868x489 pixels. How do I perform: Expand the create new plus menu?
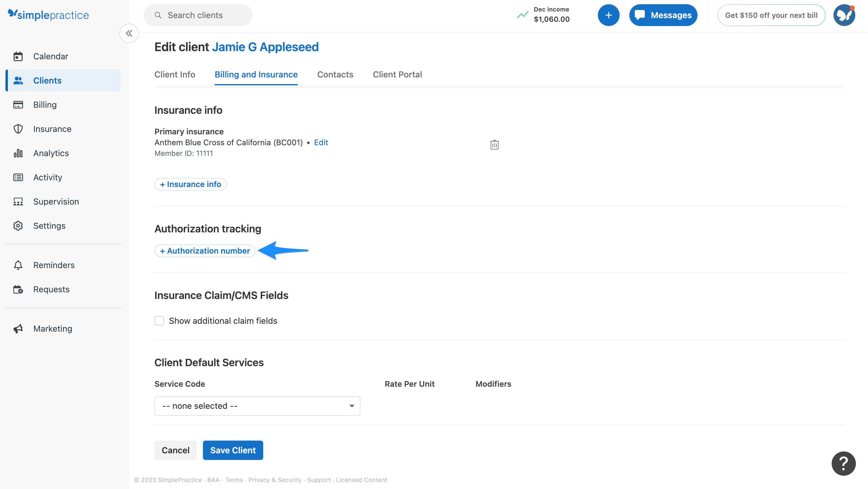608,15
